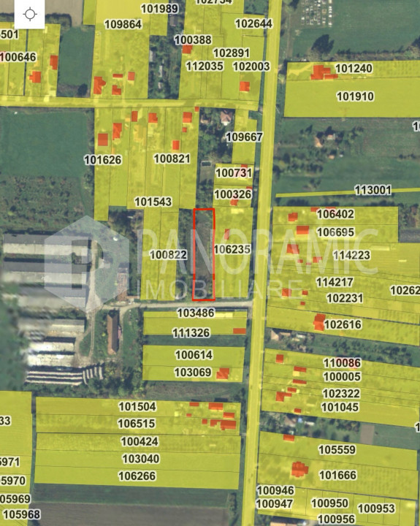
Task: Select parcel labeled 106235
Action: [x=232, y=249]
